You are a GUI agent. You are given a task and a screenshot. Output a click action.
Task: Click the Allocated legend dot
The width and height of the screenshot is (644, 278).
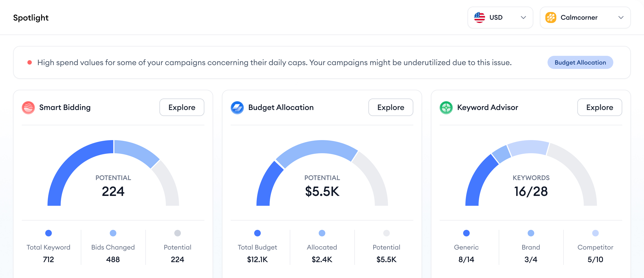pos(322,233)
